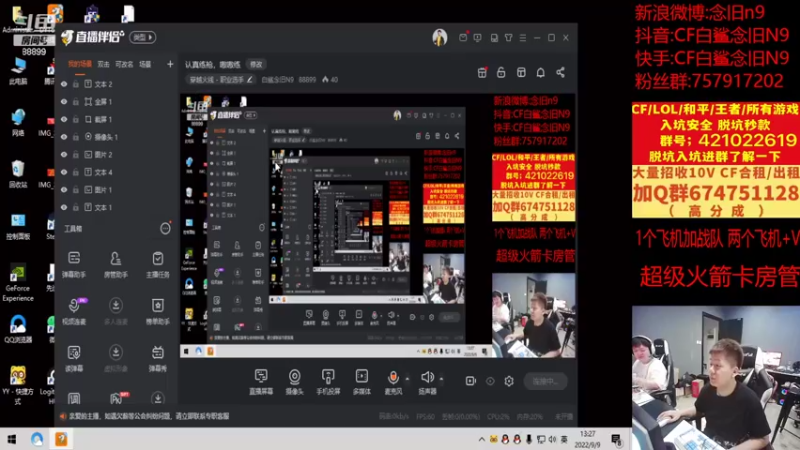Image resolution: width=800 pixels, height=450 pixels.
Task: Open the gift box icon with red dot
Action: pos(482,72)
